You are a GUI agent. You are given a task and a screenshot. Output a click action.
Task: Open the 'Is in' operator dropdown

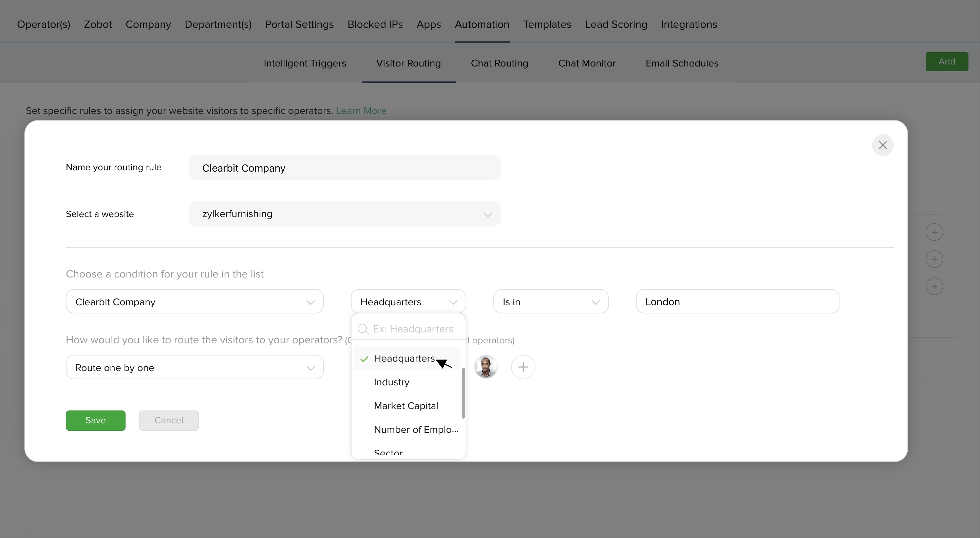pyautogui.click(x=550, y=302)
